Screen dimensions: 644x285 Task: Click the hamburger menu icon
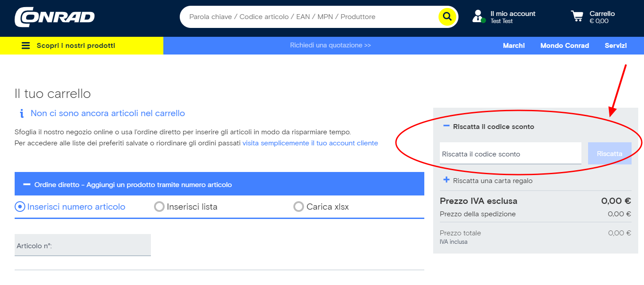26,46
